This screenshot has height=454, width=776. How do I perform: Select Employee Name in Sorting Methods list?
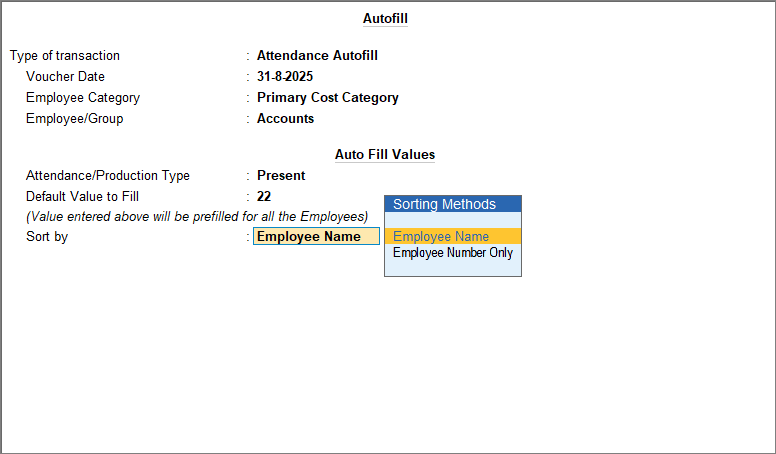[x=441, y=237]
